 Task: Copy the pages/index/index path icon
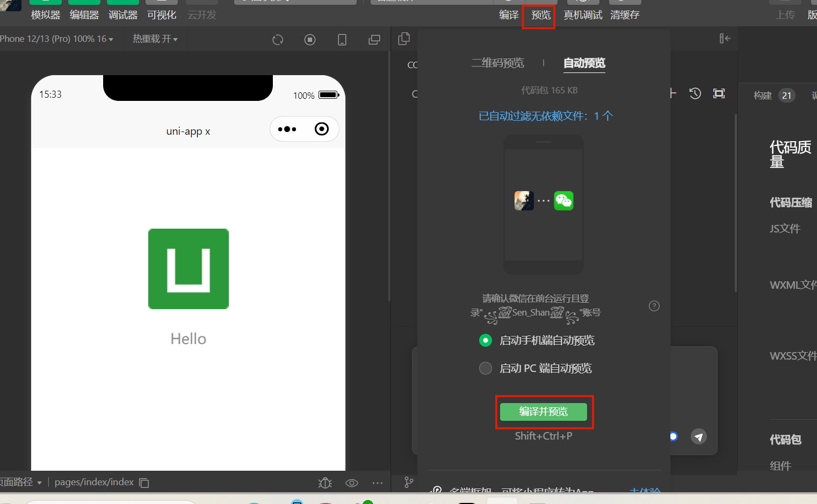tap(144, 483)
